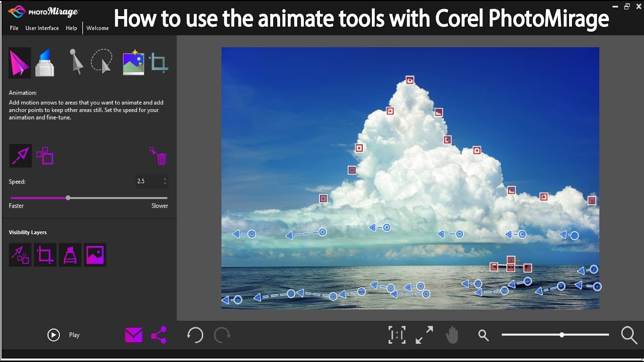The height and width of the screenshot is (362, 644).
Task: Click the rightmost anchor point on the cloud edge
Action: click(592, 201)
